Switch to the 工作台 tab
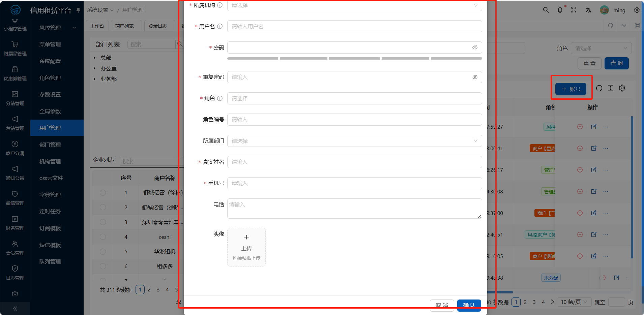Viewport: 644px width, 315px height. pyautogui.click(x=97, y=26)
